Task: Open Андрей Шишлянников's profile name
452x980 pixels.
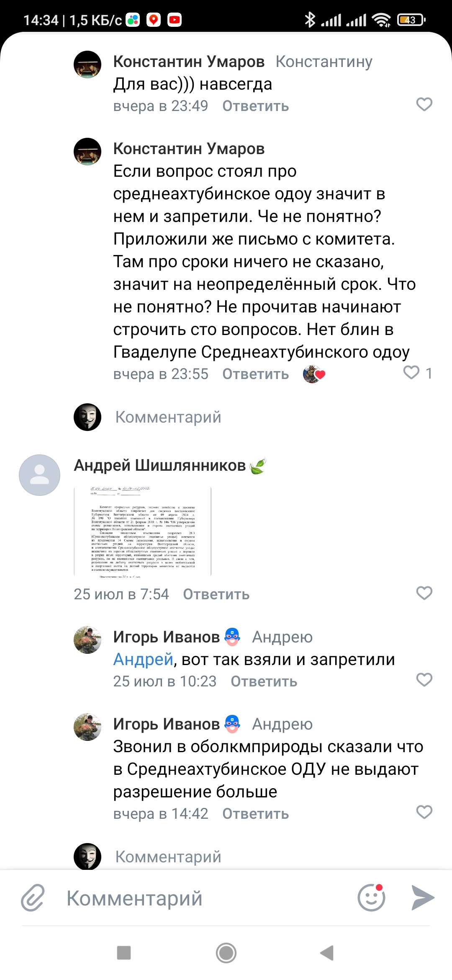Action: [159, 465]
